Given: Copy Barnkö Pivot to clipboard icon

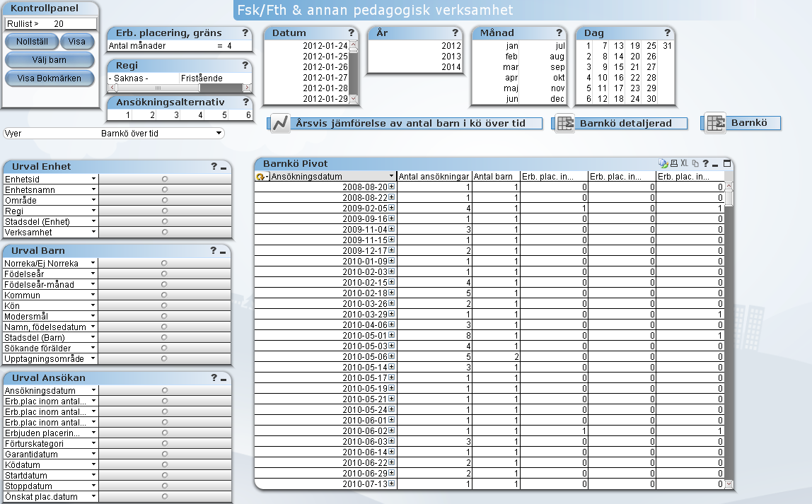Looking at the screenshot, I should tap(695, 163).
